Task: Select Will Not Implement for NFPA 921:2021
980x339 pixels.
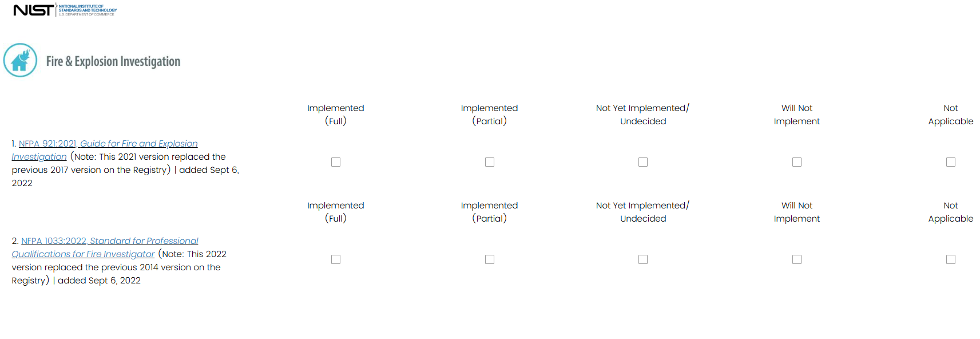Action: [797, 162]
